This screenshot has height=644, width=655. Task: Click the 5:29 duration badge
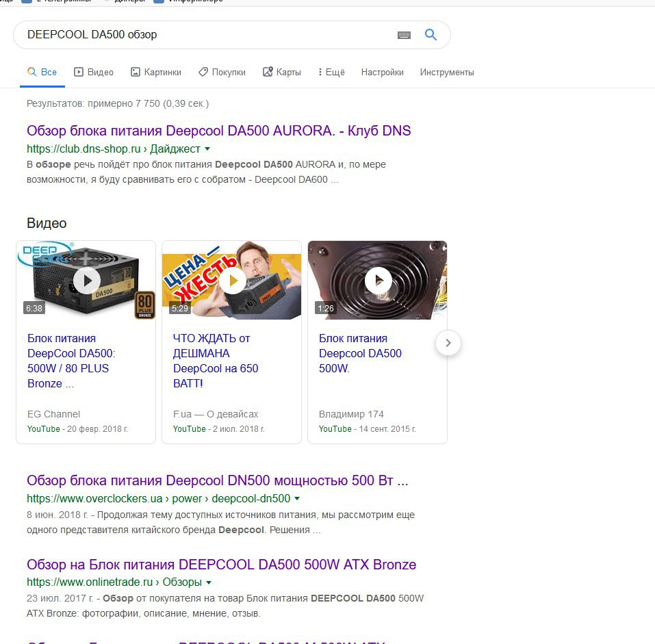click(180, 308)
